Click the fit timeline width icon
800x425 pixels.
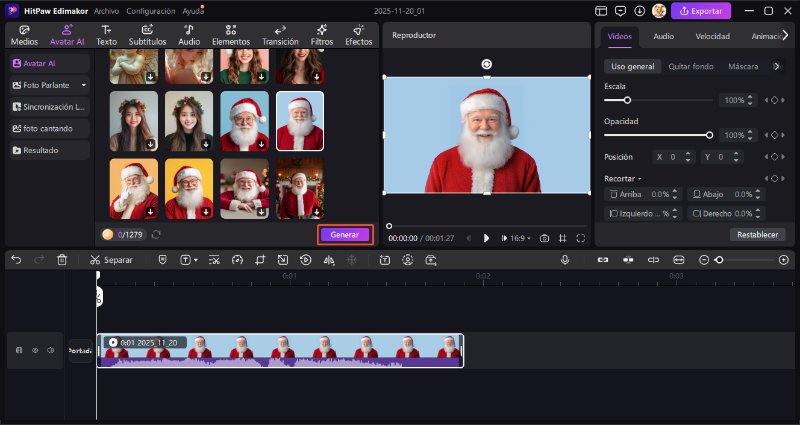tap(679, 260)
